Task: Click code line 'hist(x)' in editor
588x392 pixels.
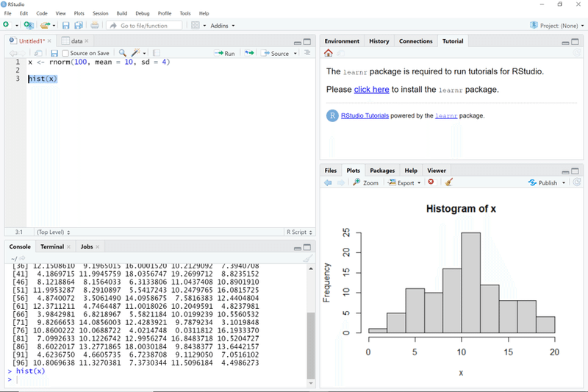Action: point(43,79)
